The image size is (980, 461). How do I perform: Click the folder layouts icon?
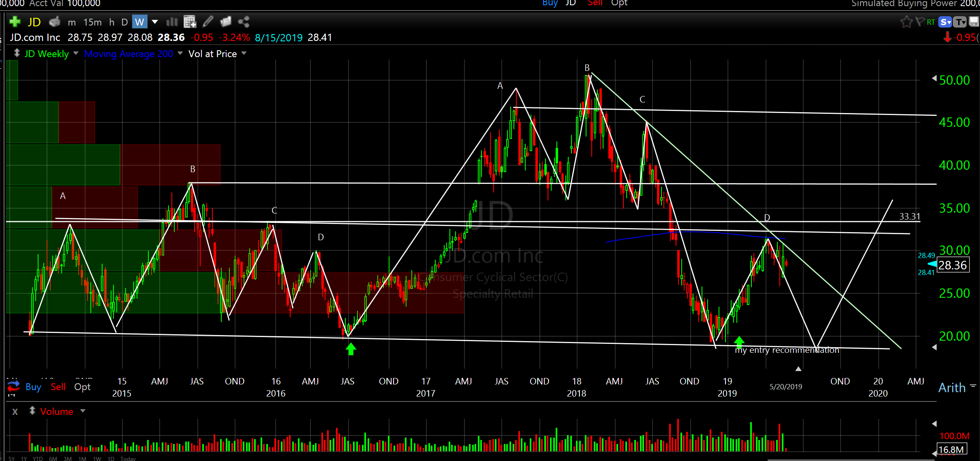[226, 21]
